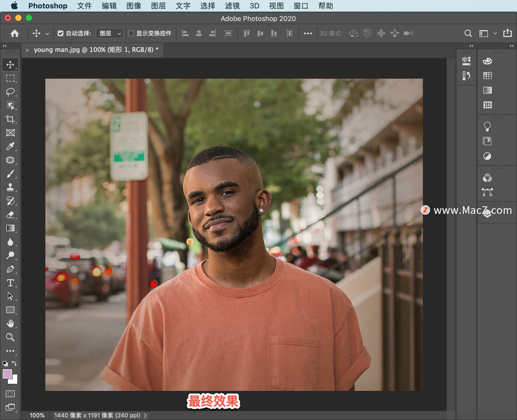Reset default foreground and background colors

coord(5,363)
